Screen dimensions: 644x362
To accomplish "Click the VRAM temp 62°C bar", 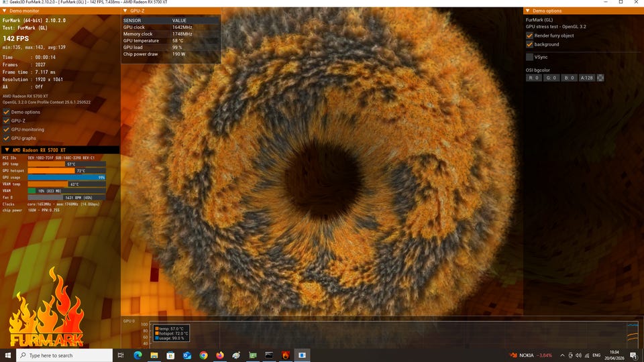I will point(66,184).
